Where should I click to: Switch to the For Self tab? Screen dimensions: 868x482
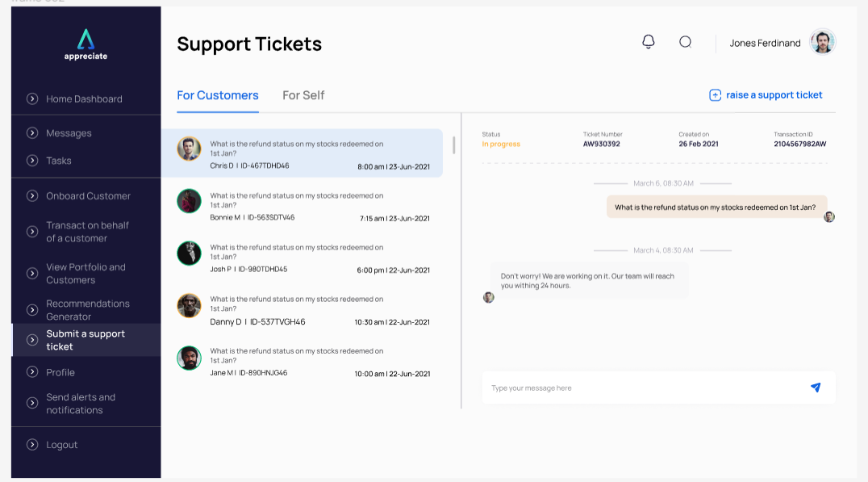point(303,95)
